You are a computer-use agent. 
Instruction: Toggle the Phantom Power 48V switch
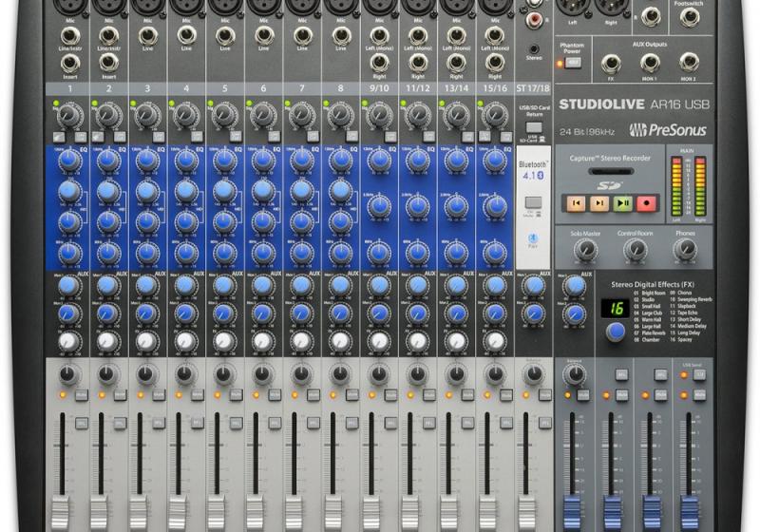click(574, 63)
